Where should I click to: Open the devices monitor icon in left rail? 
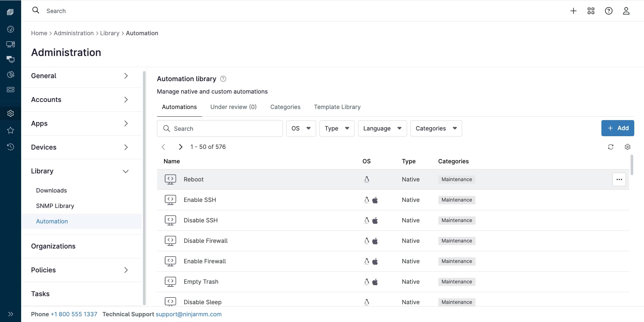pyautogui.click(x=10, y=44)
